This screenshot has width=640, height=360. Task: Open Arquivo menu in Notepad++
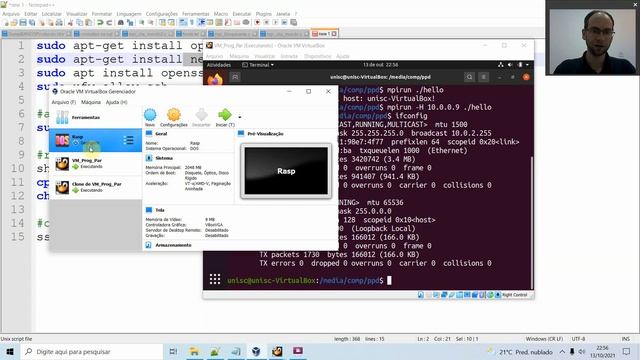tap(11, 14)
